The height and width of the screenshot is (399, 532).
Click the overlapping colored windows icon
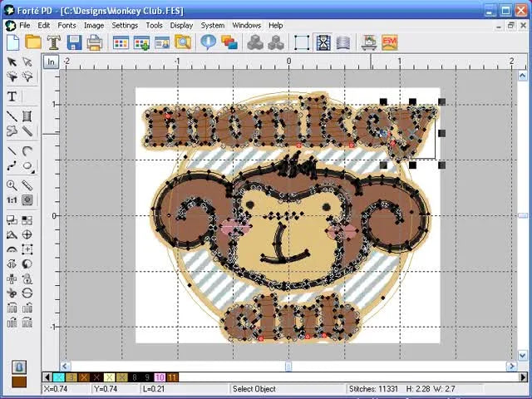[x=229, y=42]
